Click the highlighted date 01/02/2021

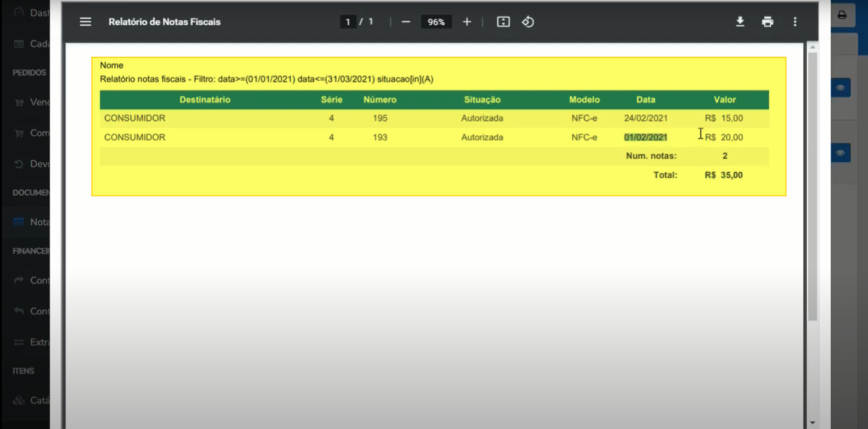(x=646, y=137)
